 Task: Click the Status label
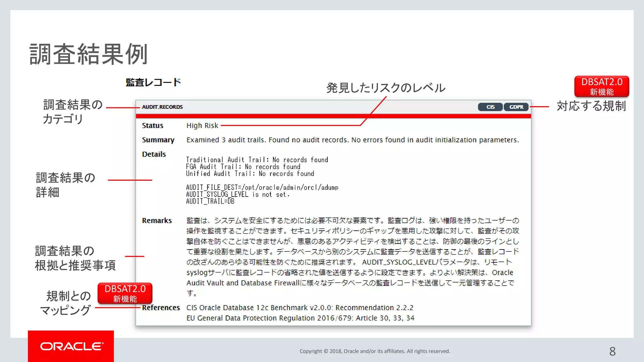pos(153,125)
